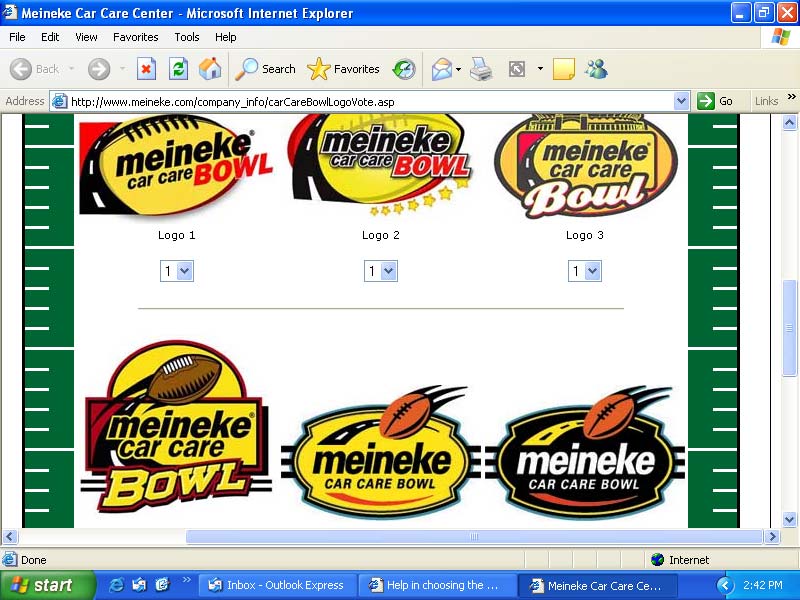
Task: Go to the Home page
Action: [210, 69]
